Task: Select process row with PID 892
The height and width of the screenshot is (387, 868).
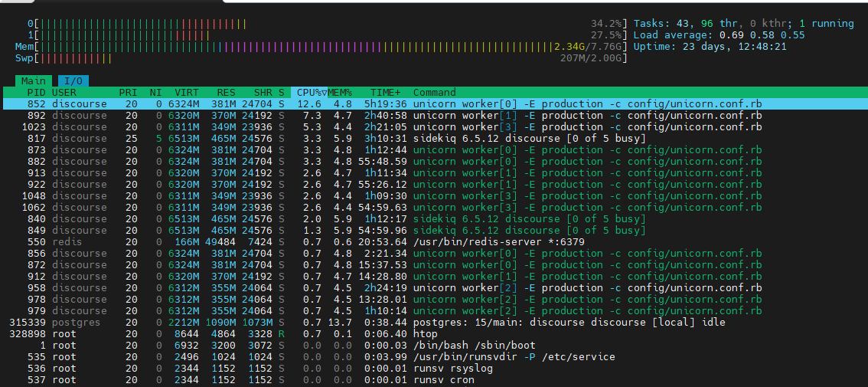Action: [434, 116]
